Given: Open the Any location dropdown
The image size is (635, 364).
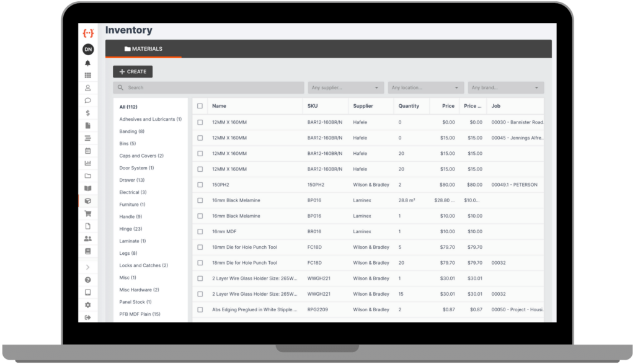Looking at the screenshot, I should click(425, 87).
